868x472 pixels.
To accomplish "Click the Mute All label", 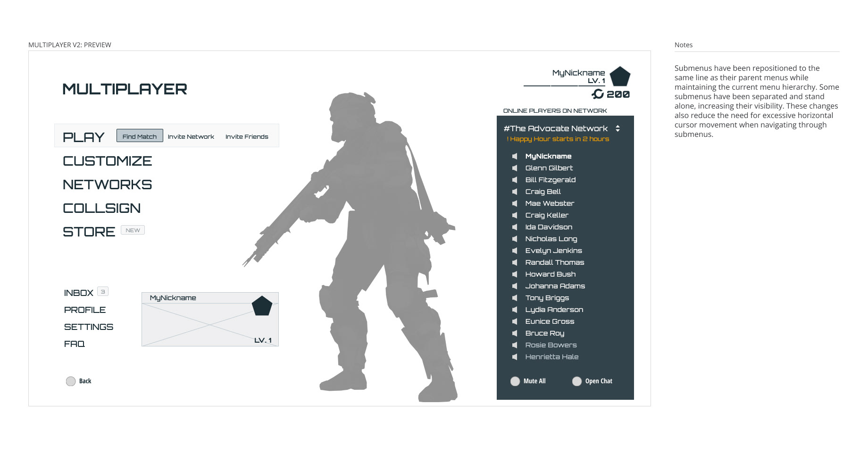I will [534, 381].
